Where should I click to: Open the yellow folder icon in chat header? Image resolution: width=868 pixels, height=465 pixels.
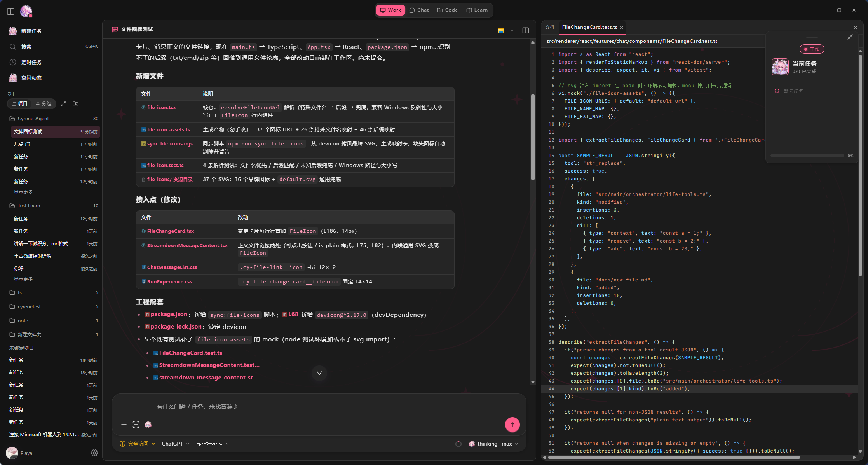coord(501,30)
